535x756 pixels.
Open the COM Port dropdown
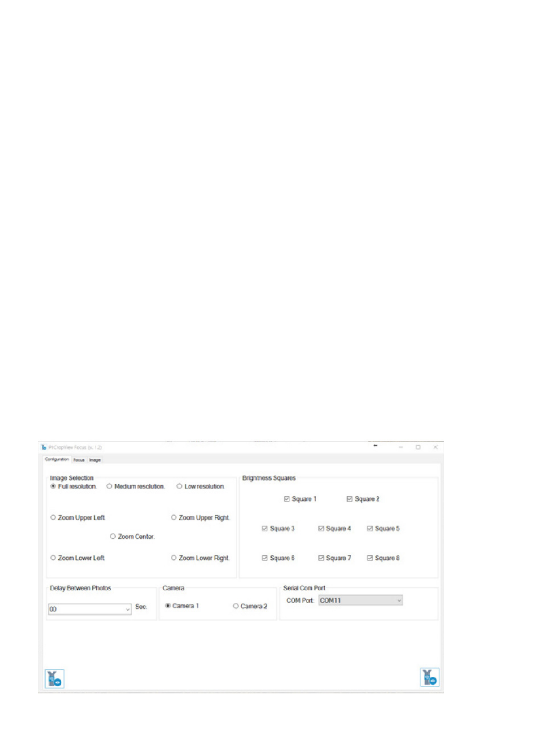coord(399,601)
